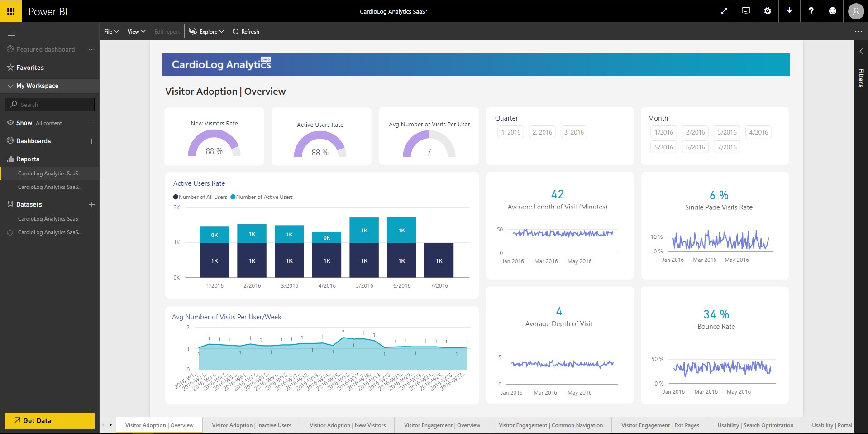Open the more options ellipsis in the toolbar
The image size is (868, 434).
tap(858, 31)
